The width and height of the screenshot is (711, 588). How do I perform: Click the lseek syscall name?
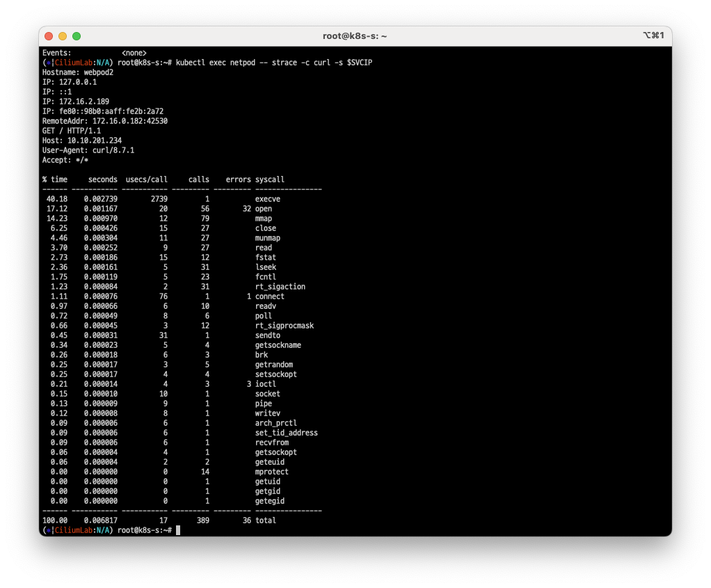(265, 267)
